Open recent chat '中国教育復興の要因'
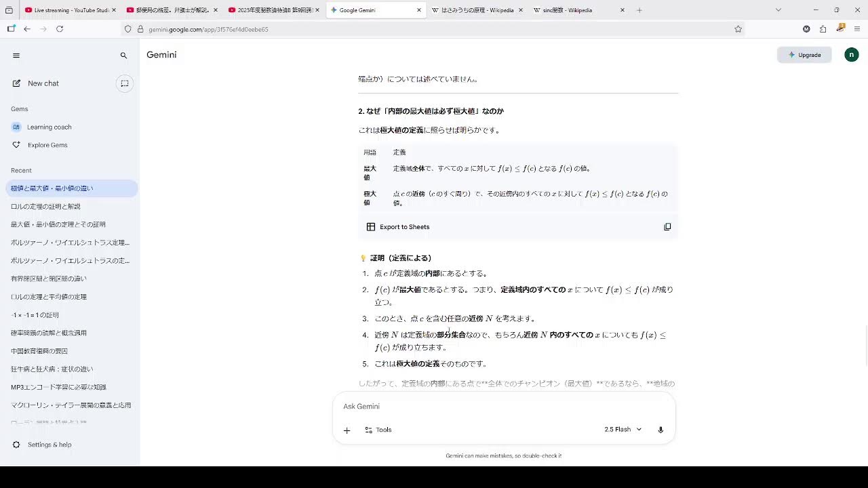This screenshot has width=868, height=488. click(39, 351)
